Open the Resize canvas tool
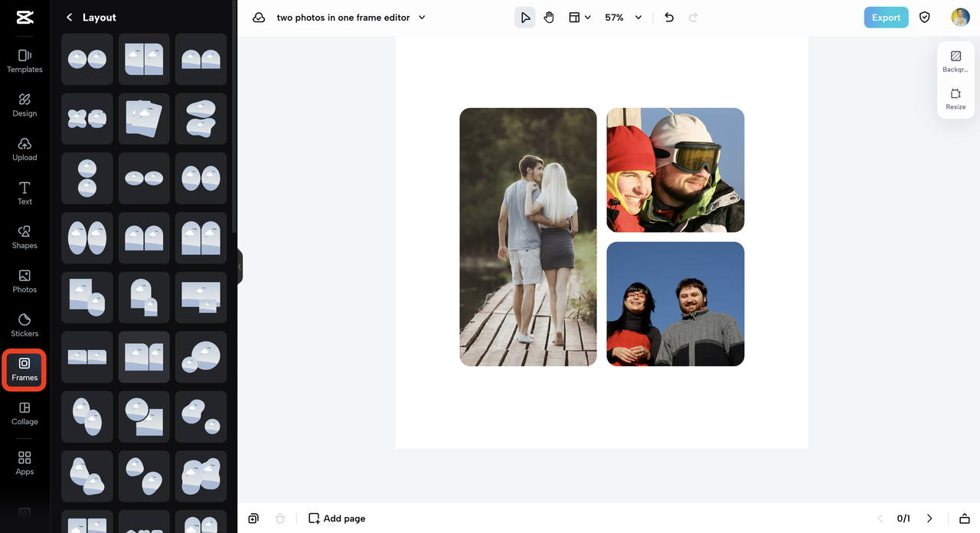This screenshot has height=533, width=980. (x=955, y=99)
